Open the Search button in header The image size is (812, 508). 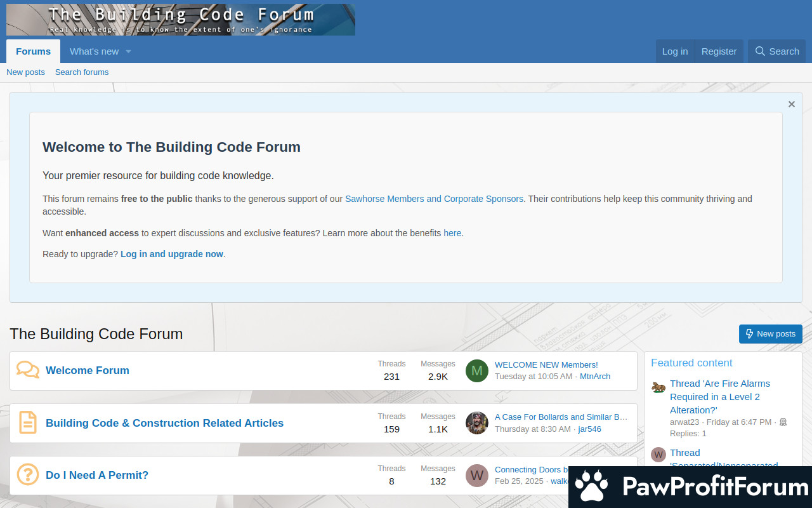[x=777, y=51]
